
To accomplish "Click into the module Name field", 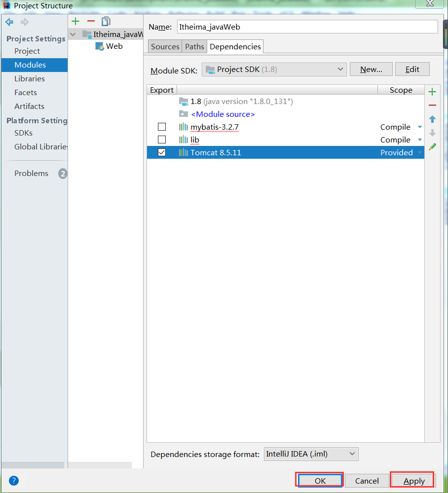I will pos(307,27).
